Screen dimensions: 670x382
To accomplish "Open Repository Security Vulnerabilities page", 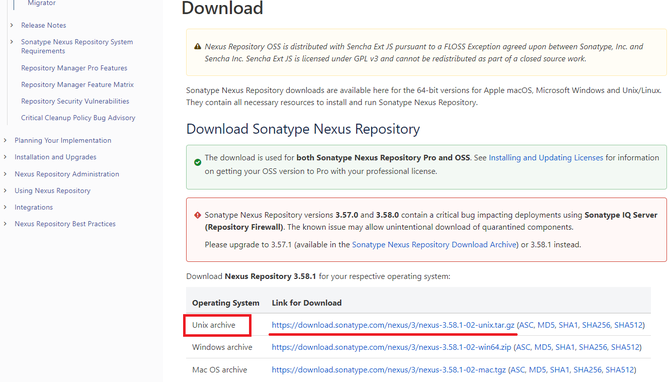I will [x=75, y=101].
